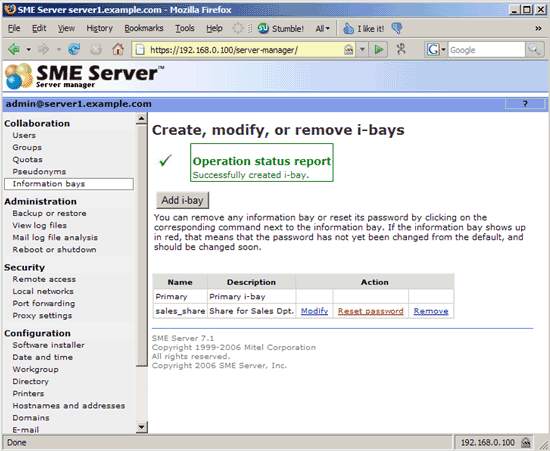
Task: Open Mail log file analysis
Action: 55,237
